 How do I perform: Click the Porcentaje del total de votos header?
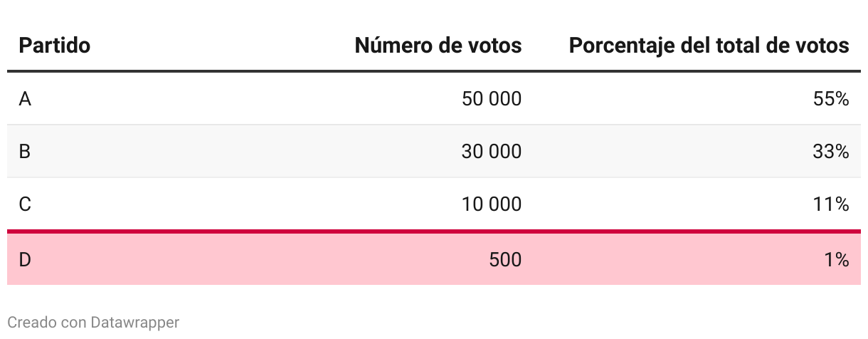(709, 46)
